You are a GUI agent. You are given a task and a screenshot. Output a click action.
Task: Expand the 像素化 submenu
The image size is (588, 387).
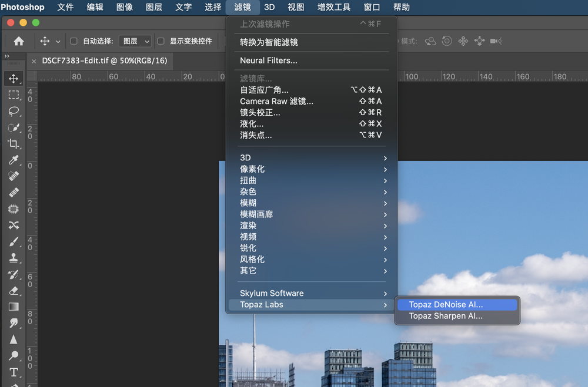pyautogui.click(x=312, y=169)
